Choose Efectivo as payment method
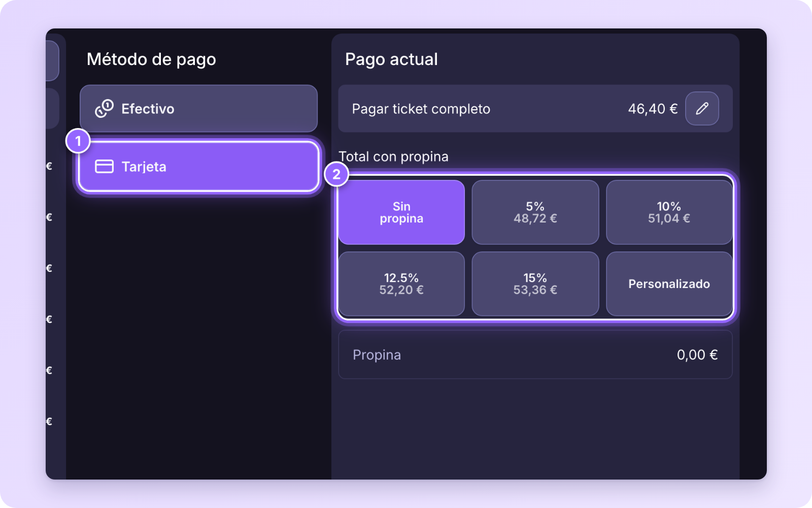812x508 pixels. click(198, 109)
